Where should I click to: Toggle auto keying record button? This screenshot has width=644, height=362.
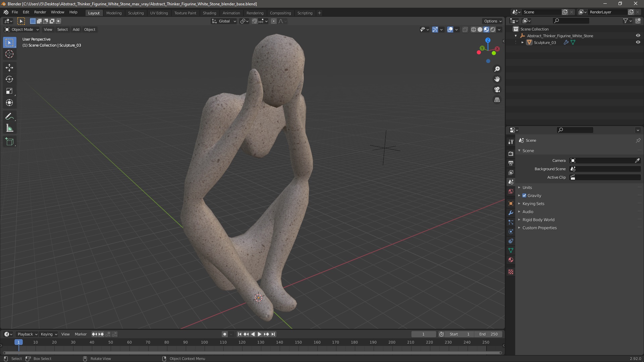pyautogui.click(x=225, y=334)
